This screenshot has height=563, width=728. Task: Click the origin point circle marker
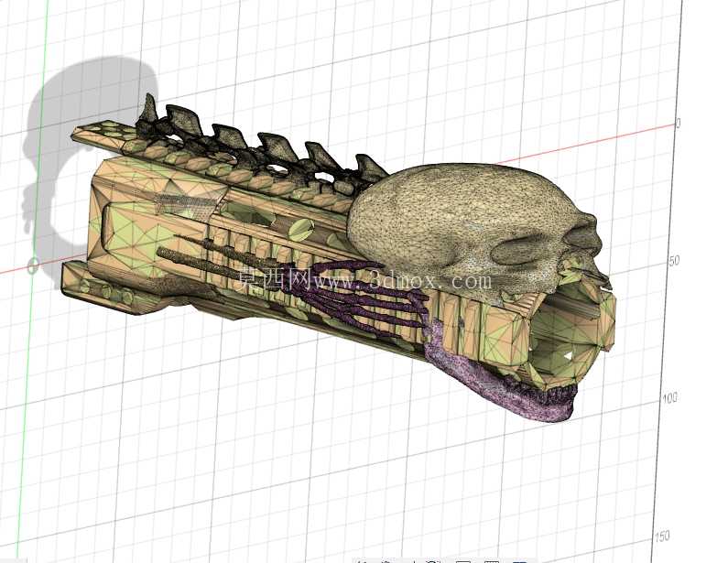33,266
